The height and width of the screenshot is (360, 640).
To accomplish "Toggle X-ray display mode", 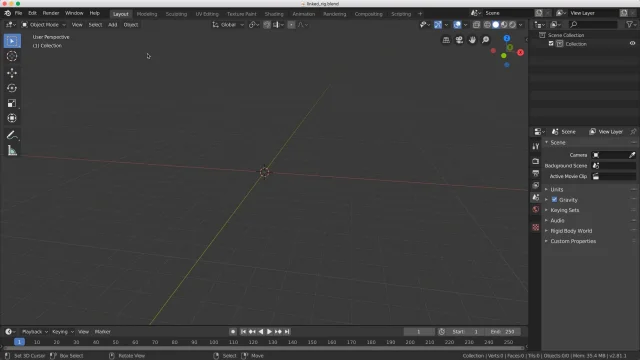I will pyautogui.click(x=476, y=25).
